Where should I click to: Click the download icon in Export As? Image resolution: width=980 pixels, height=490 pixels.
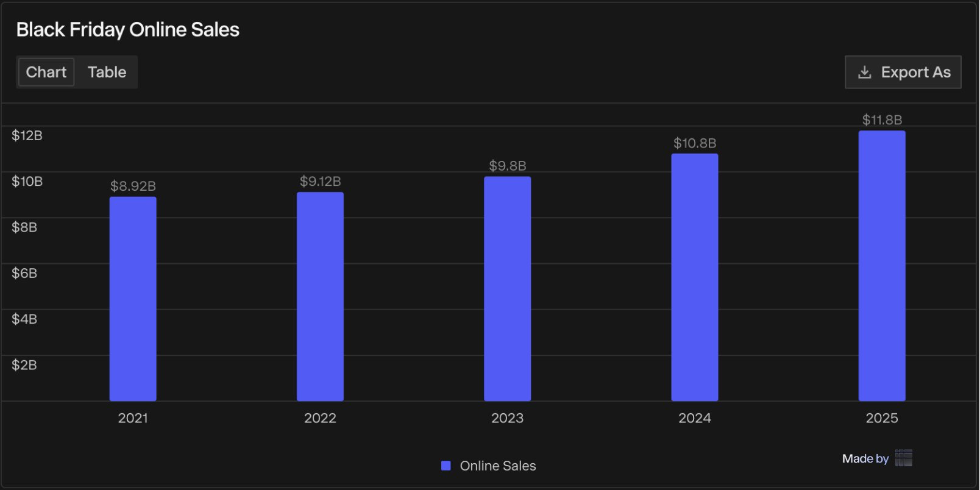pos(864,73)
